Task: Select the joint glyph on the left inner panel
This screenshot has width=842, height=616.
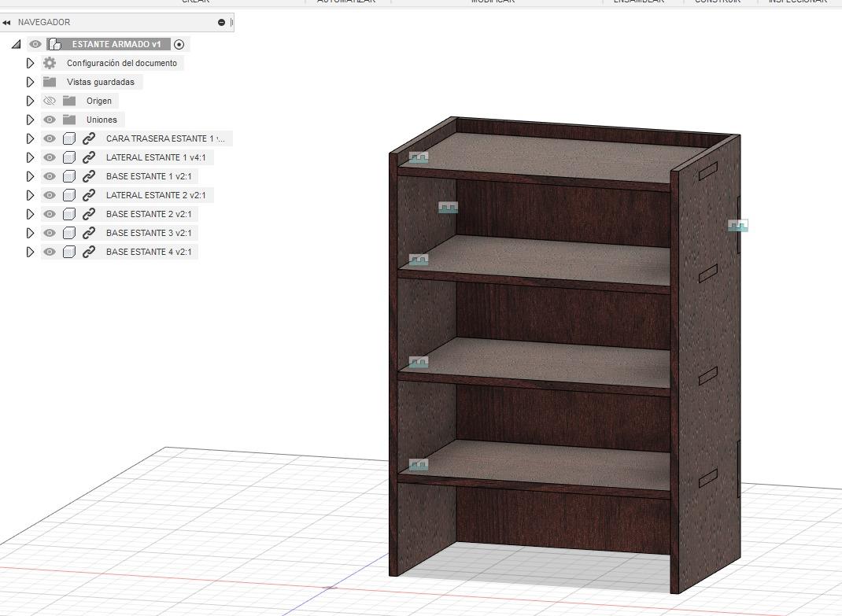Action: pos(448,208)
